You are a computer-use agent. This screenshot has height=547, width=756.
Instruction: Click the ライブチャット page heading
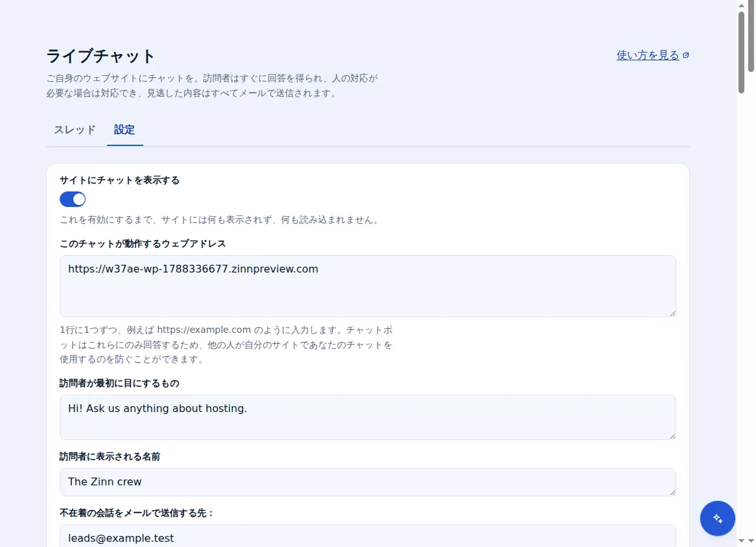(100, 56)
